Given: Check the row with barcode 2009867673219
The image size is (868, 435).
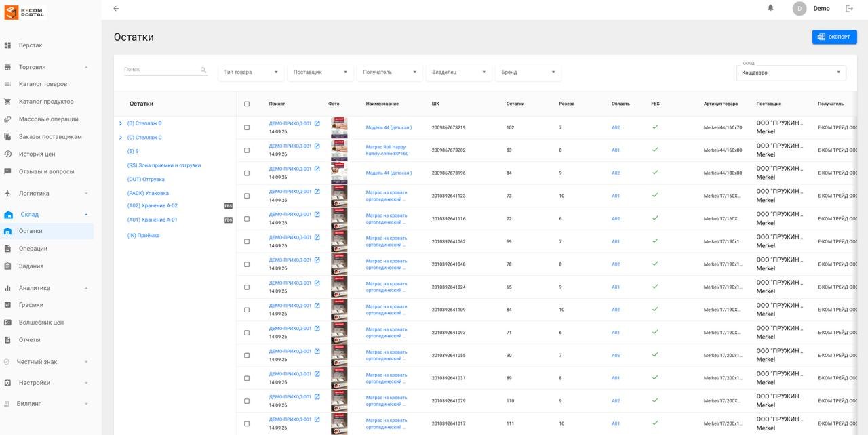Looking at the screenshot, I should [x=247, y=127].
